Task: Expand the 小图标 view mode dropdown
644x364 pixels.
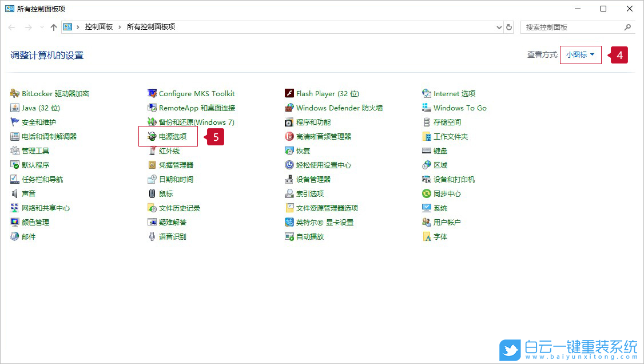Action: tap(581, 55)
